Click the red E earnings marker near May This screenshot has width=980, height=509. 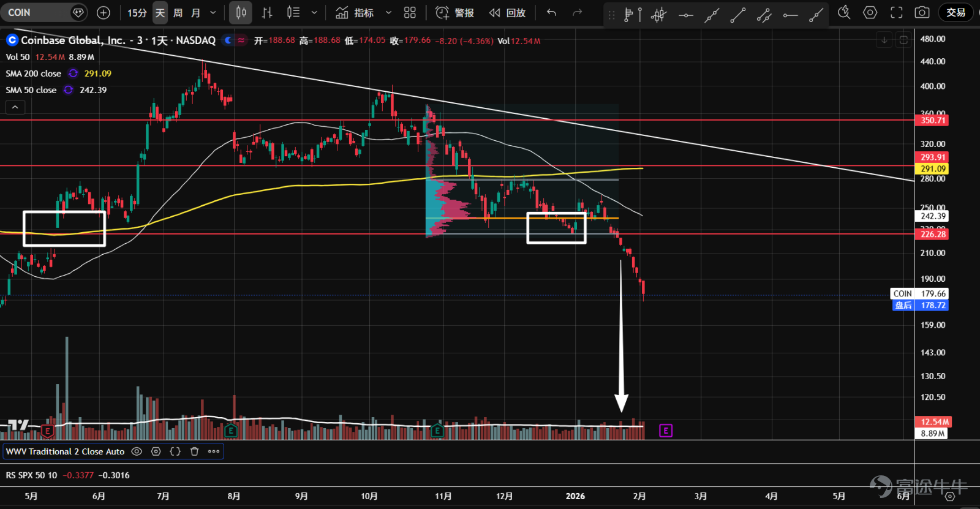tap(48, 431)
